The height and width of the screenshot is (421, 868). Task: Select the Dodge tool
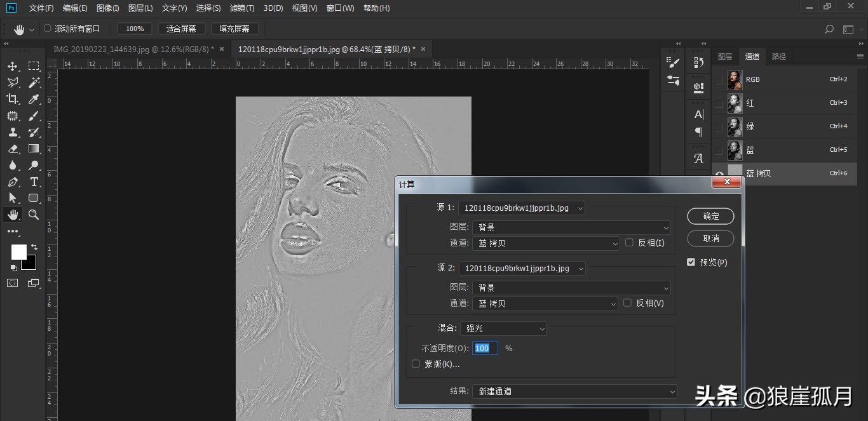(x=34, y=165)
